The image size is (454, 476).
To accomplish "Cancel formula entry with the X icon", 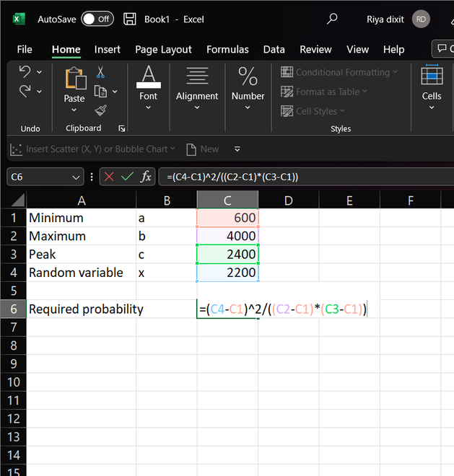I will pos(108,177).
